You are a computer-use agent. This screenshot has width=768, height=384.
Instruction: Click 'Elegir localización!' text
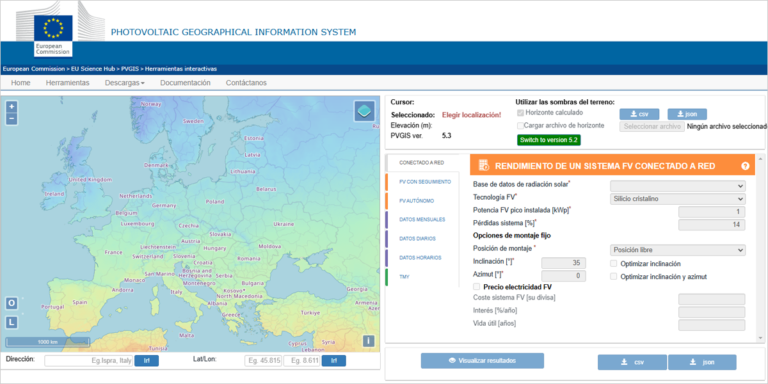pos(471,115)
